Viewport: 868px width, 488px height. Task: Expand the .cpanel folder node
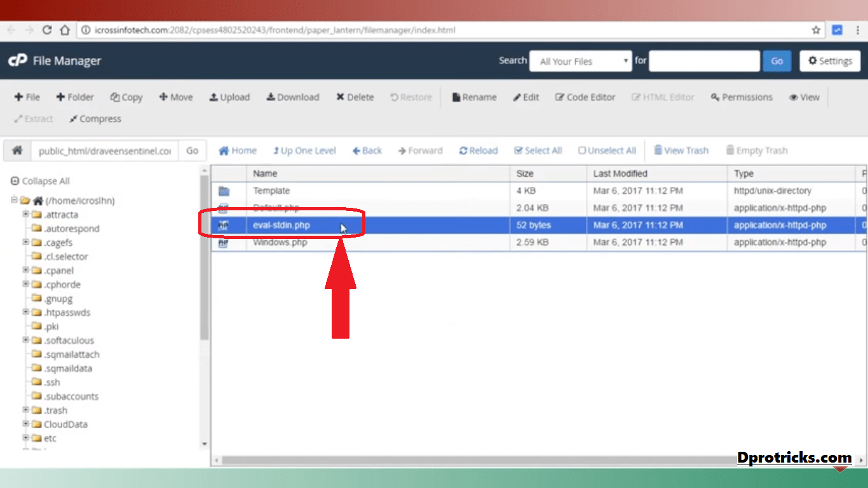click(26, 270)
